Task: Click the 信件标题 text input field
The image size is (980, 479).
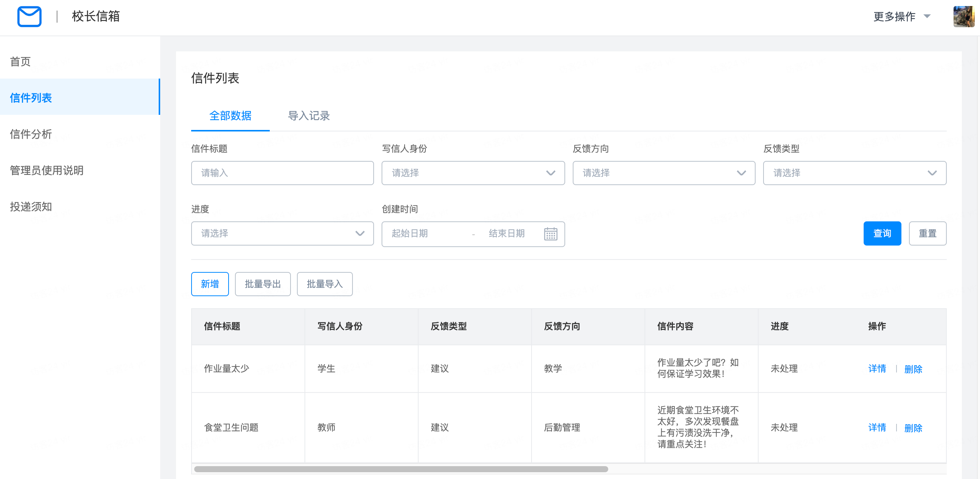Action: [282, 173]
